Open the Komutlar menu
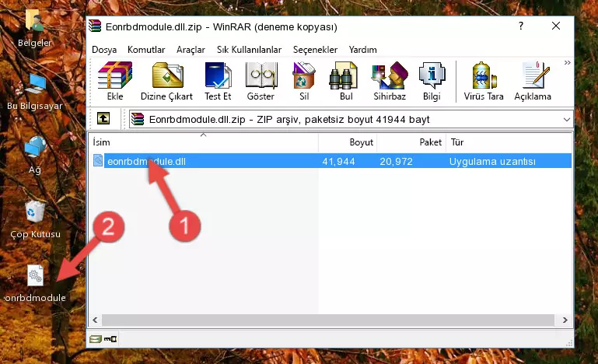The image size is (598, 364). [x=146, y=50]
